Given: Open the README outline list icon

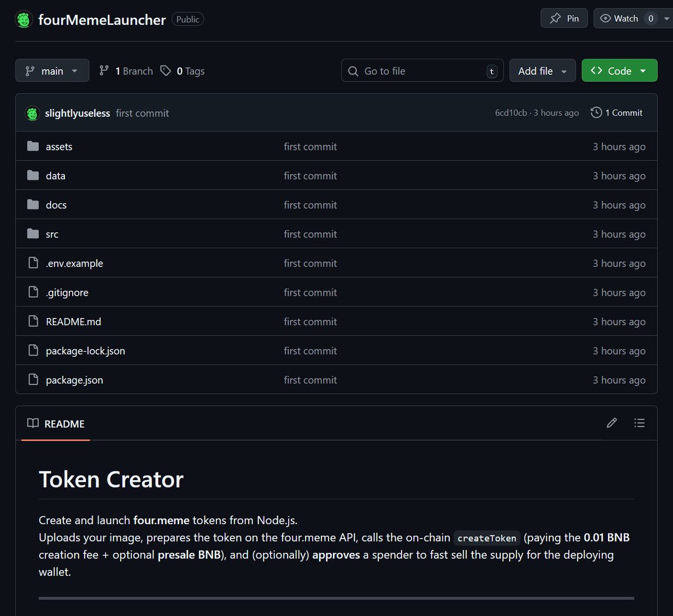Looking at the screenshot, I should click(x=639, y=423).
